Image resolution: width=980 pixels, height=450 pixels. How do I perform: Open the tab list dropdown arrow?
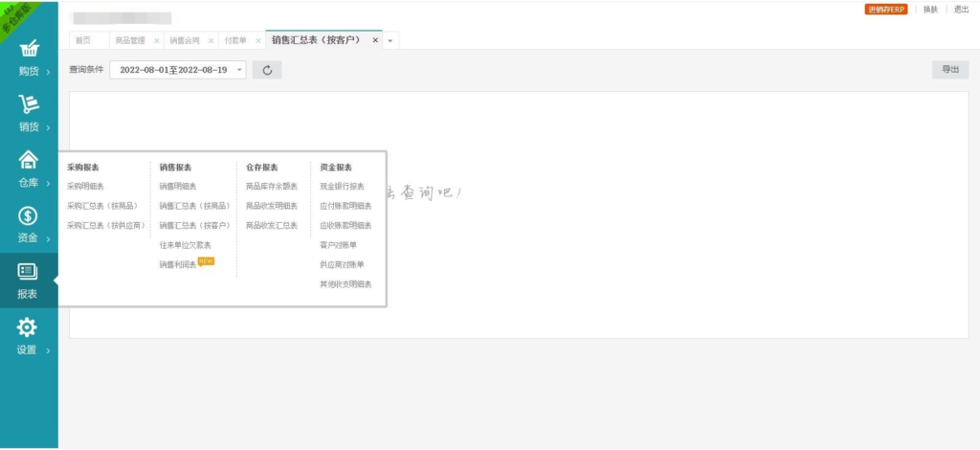(390, 40)
